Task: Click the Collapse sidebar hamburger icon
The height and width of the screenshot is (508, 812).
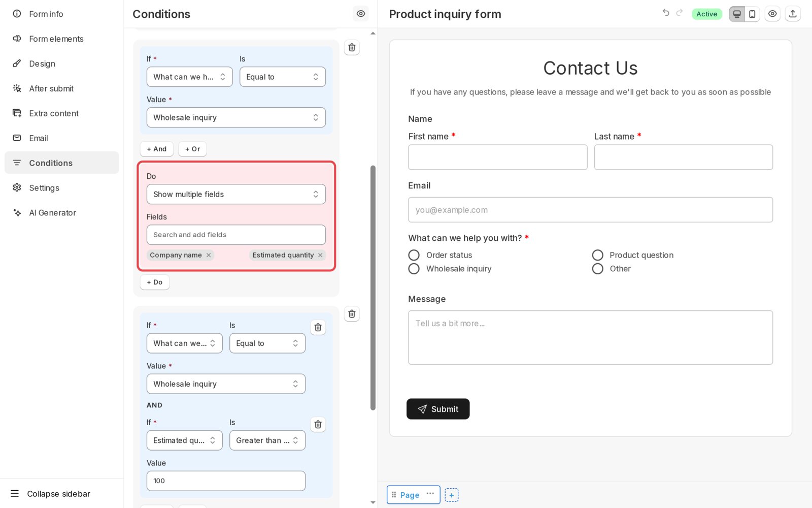Action: click(x=15, y=493)
